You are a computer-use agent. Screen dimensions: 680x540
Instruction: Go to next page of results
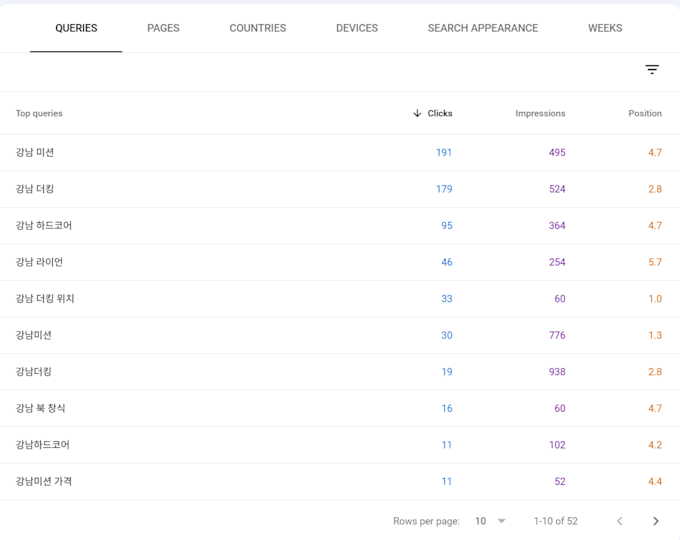tap(656, 521)
